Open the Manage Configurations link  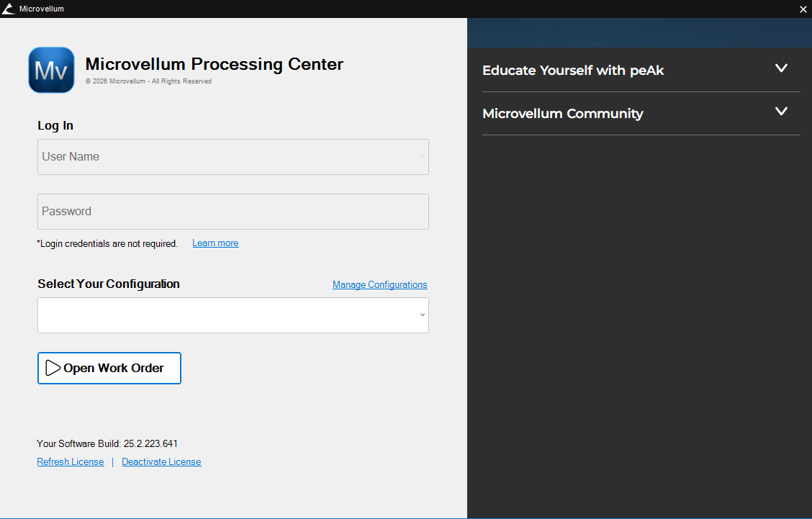pyautogui.click(x=379, y=285)
